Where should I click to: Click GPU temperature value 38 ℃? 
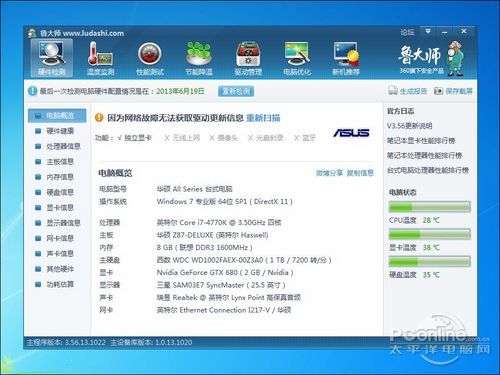(x=431, y=248)
